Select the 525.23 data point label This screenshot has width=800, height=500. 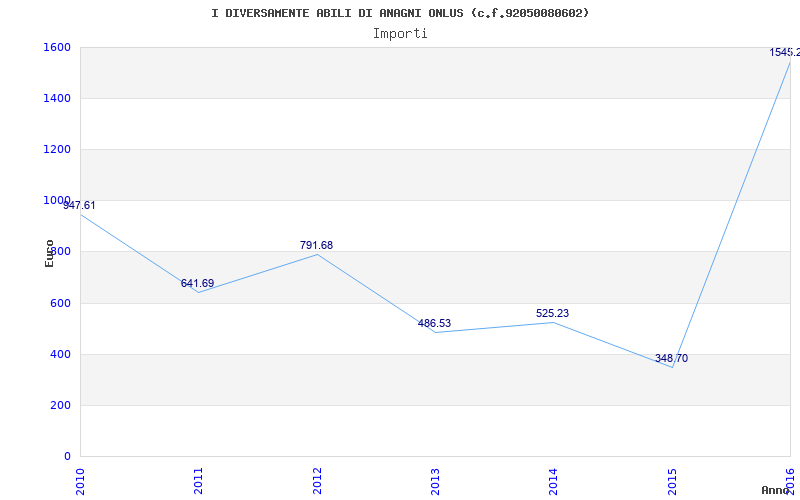pyautogui.click(x=552, y=313)
